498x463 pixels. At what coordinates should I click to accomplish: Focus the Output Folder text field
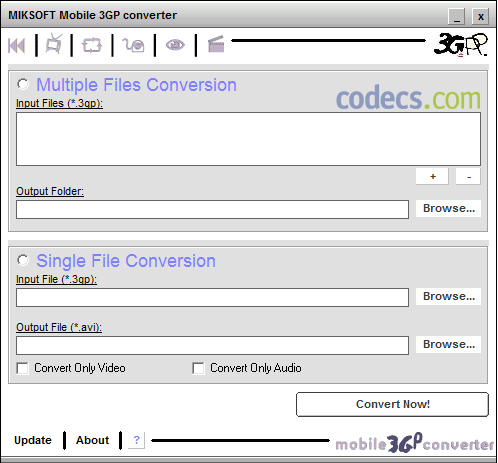[212, 209]
